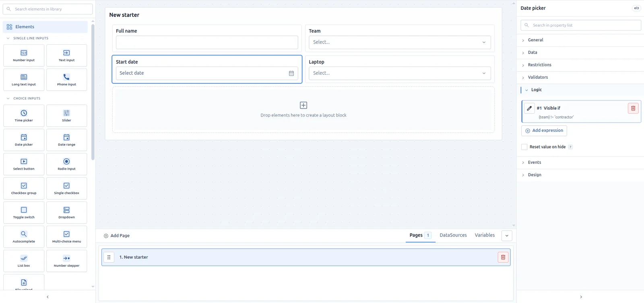Add a Slider element from library
The image size is (644, 303).
coord(66,116)
